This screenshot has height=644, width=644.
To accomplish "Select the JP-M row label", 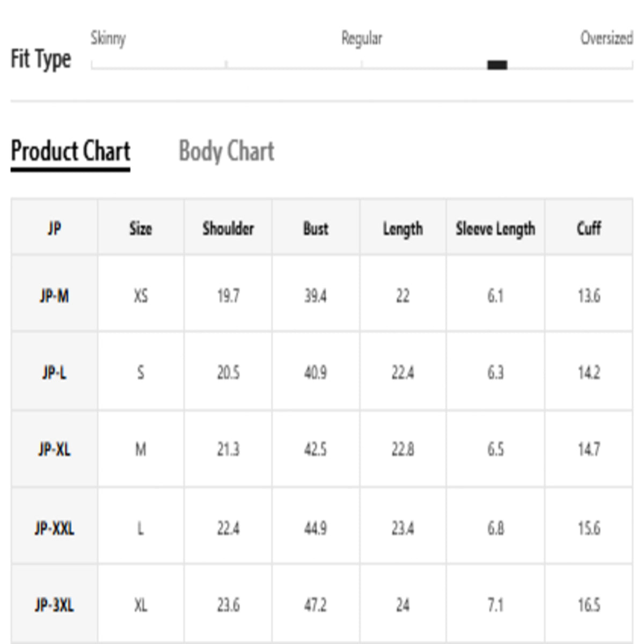I will pyautogui.click(x=54, y=296).
